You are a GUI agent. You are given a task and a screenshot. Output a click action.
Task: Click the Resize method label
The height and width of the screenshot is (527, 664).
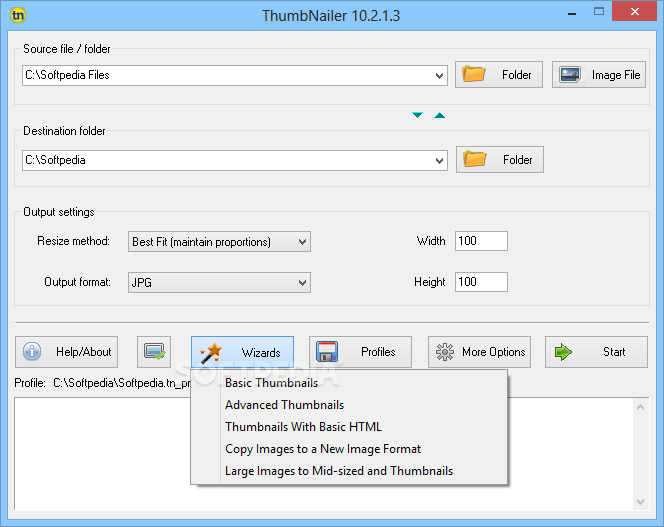click(74, 241)
